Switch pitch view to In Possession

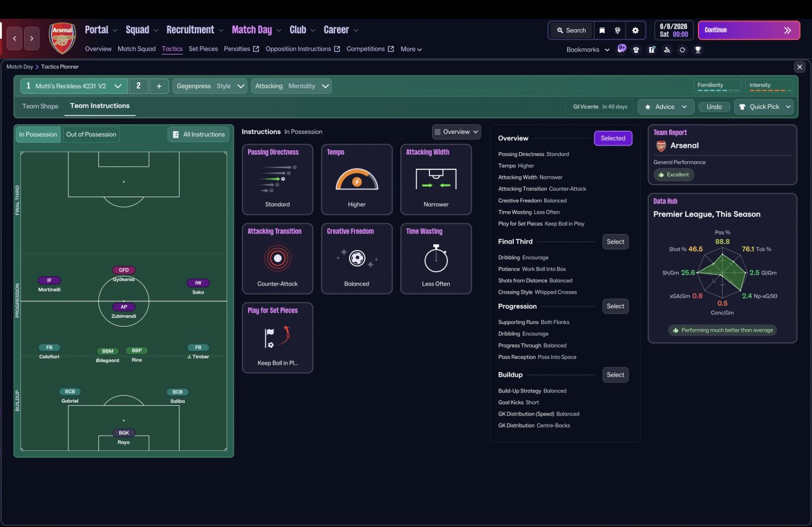[38, 134]
